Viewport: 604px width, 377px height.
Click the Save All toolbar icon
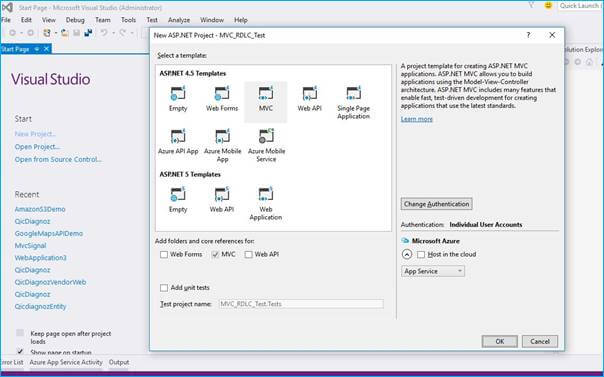coord(88,33)
